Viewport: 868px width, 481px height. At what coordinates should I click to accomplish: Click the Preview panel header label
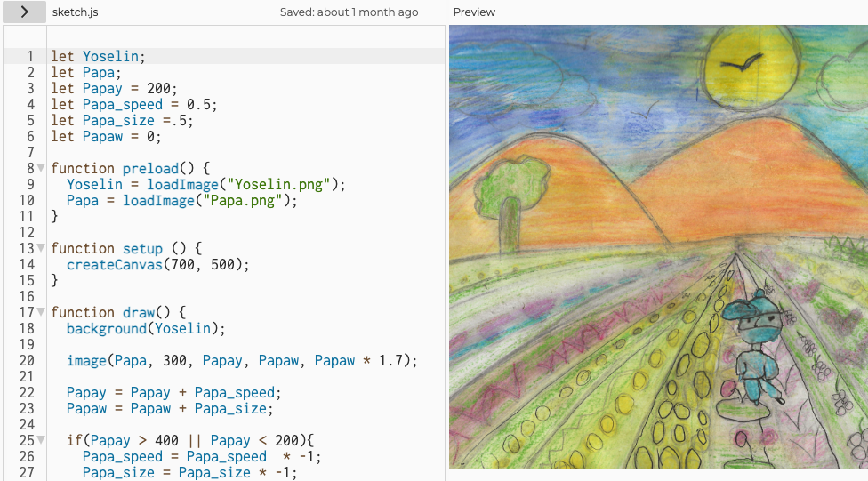[x=474, y=12]
